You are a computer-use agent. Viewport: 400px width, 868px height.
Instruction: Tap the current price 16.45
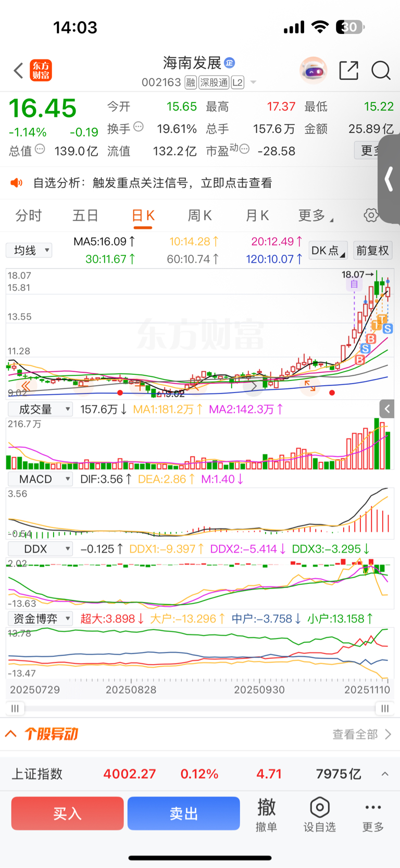(43, 108)
